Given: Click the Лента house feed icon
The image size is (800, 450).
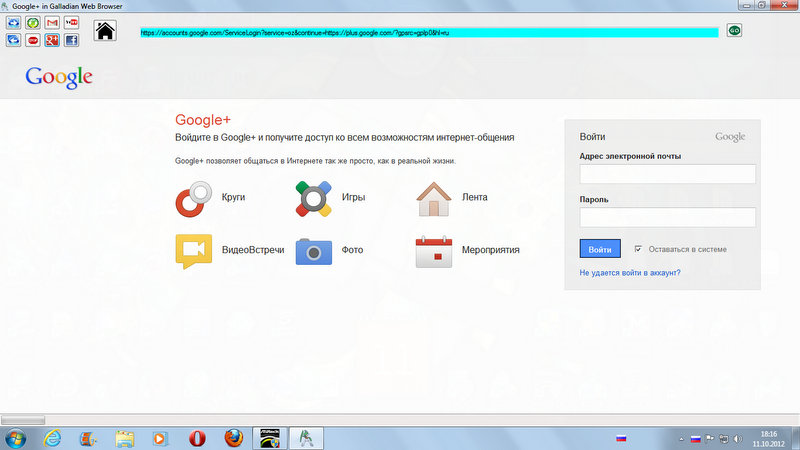Looking at the screenshot, I should pyautogui.click(x=434, y=199).
